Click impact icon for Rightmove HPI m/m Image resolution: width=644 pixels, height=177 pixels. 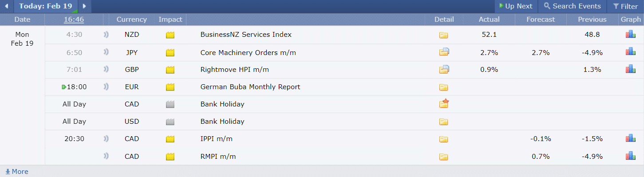point(170,70)
